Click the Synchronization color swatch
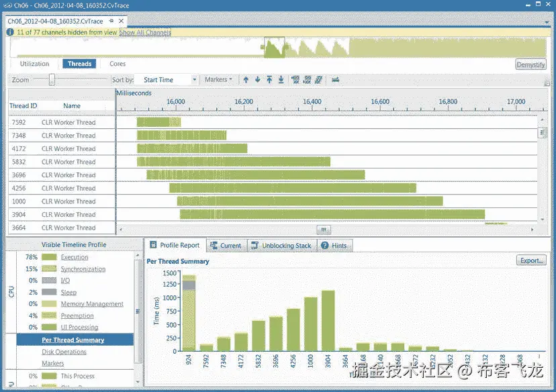This screenshot has height=392, width=556. 49,268
